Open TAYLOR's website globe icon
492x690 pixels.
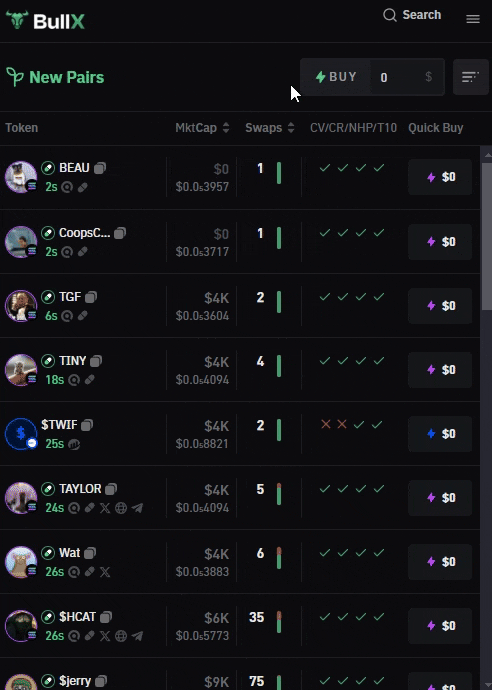point(121,508)
